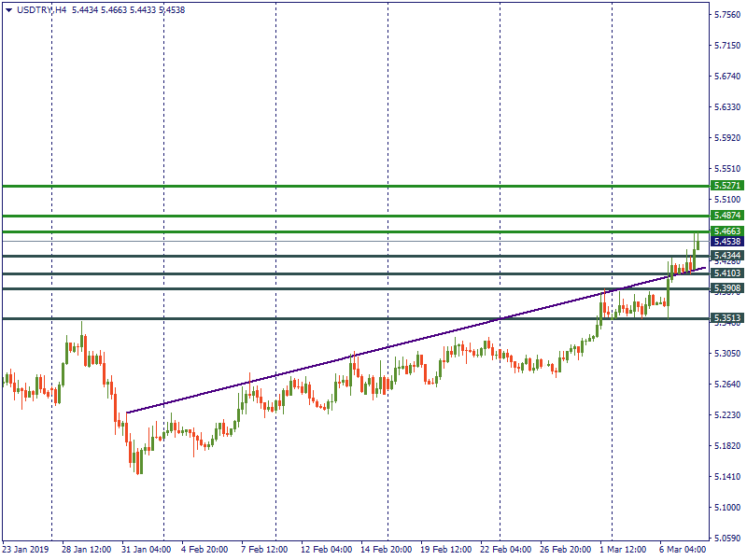747x560 pixels.
Task: Select the 5.4344 support level label
Action: [x=726, y=255]
